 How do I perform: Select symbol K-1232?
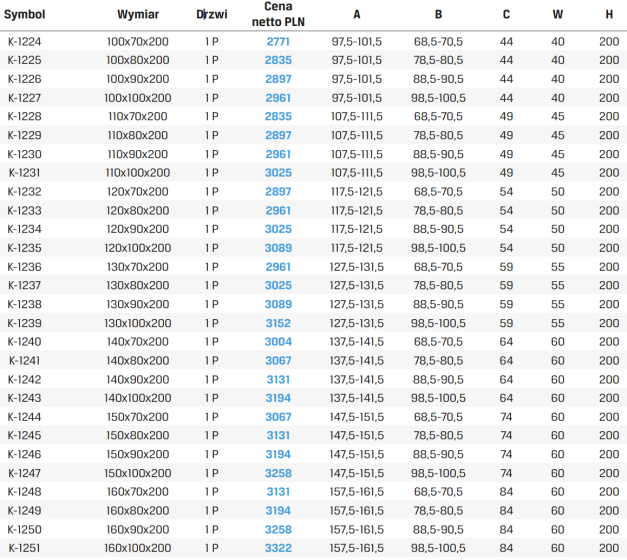[24, 192]
